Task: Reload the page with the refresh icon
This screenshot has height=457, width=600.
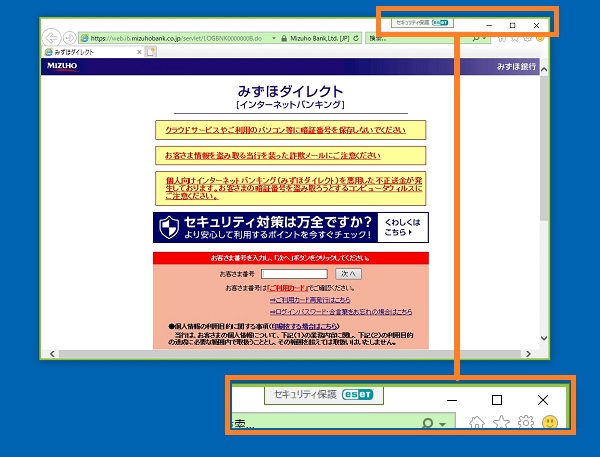Action: tap(356, 38)
